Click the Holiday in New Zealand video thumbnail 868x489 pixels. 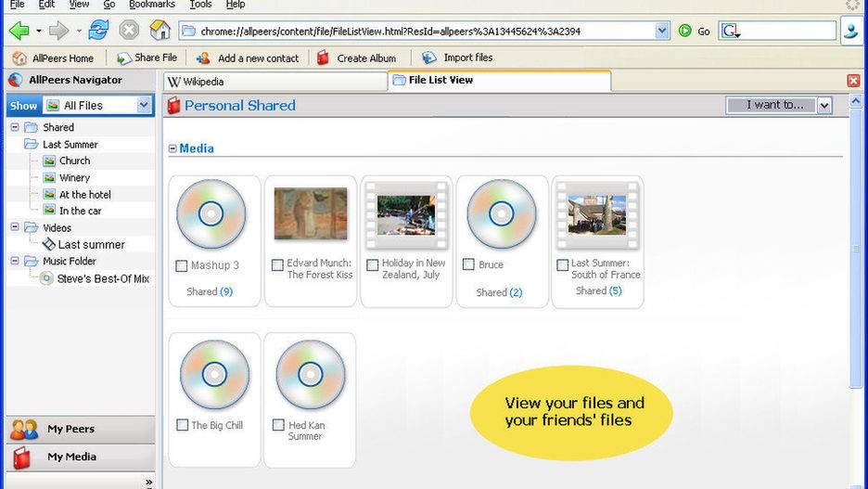tap(406, 215)
